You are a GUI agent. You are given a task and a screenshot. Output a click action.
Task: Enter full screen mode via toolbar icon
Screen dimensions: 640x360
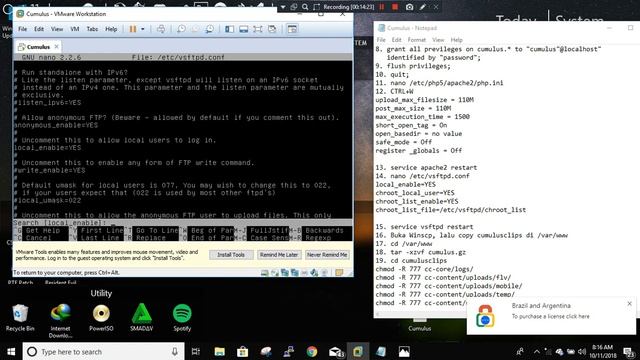[258, 29]
